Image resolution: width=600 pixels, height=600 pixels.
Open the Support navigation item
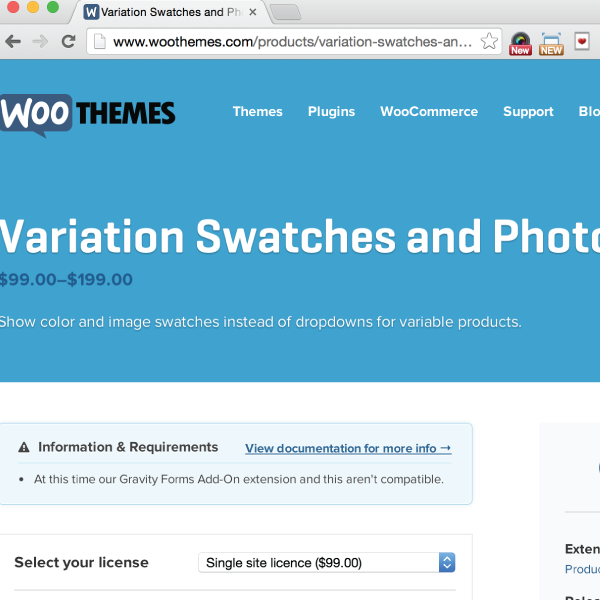pyautogui.click(x=528, y=111)
